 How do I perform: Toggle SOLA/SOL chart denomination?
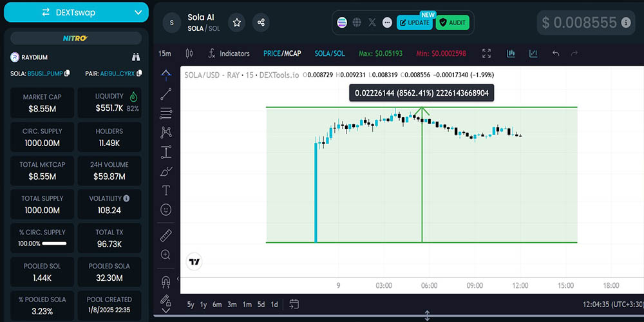click(330, 53)
